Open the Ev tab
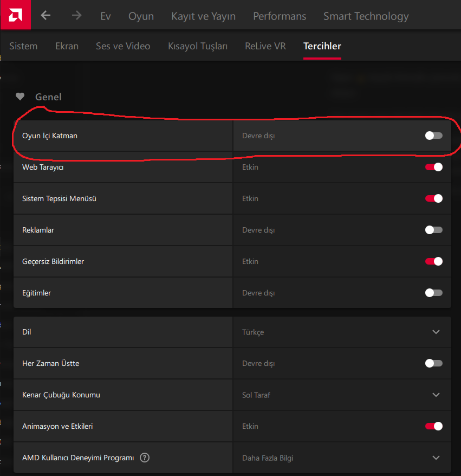This screenshot has height=476, width=461. pos(106,16)
